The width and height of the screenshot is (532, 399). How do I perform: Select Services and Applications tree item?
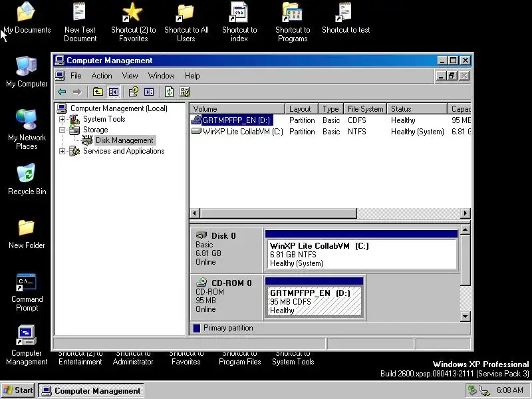tap(124, 151)
